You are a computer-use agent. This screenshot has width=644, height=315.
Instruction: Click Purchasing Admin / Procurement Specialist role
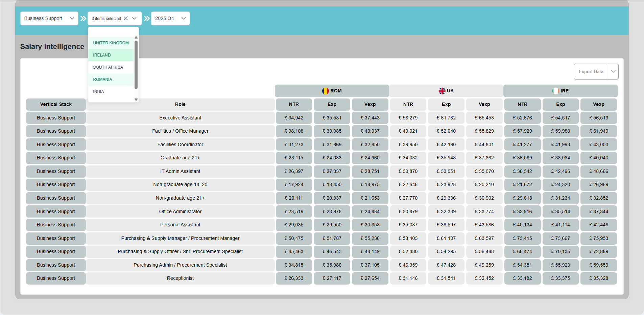coord(180,265)
